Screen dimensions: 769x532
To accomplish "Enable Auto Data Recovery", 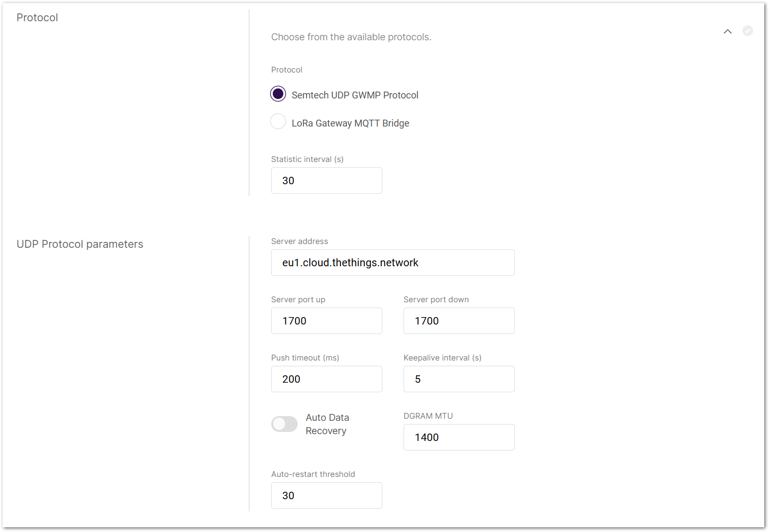I will tap(284, 423).
